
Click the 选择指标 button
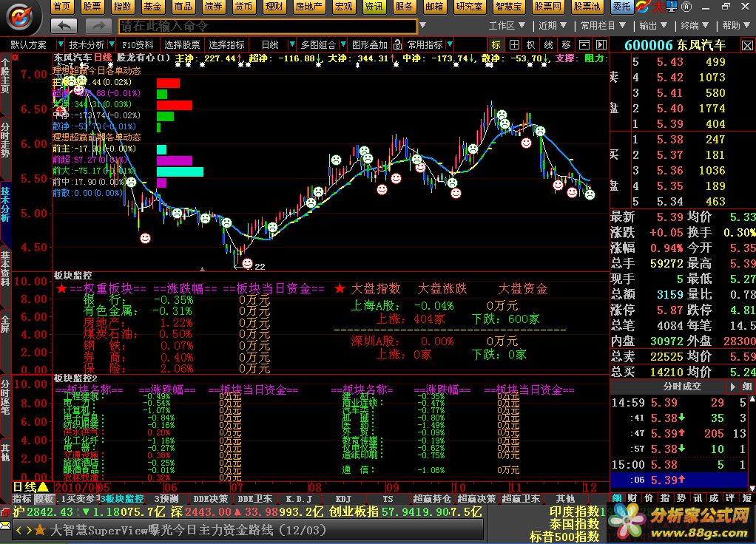[x=226, y=45]
